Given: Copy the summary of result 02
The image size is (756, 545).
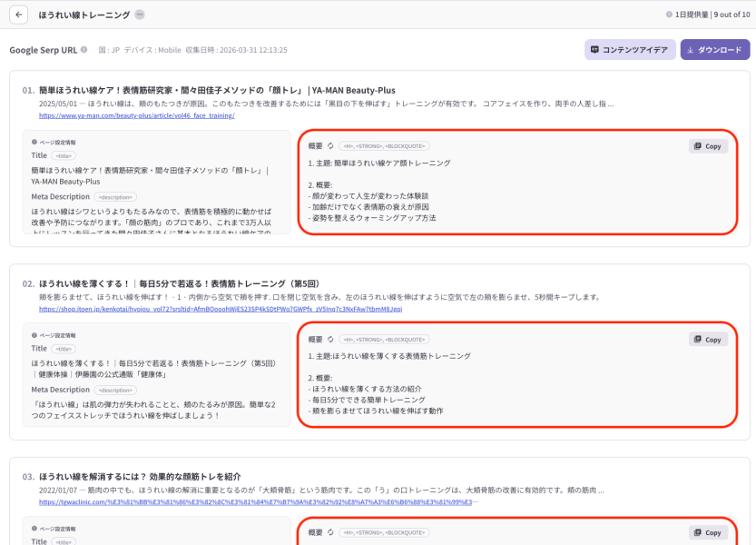Looking at the screenshot, I should tap(707, 339).
